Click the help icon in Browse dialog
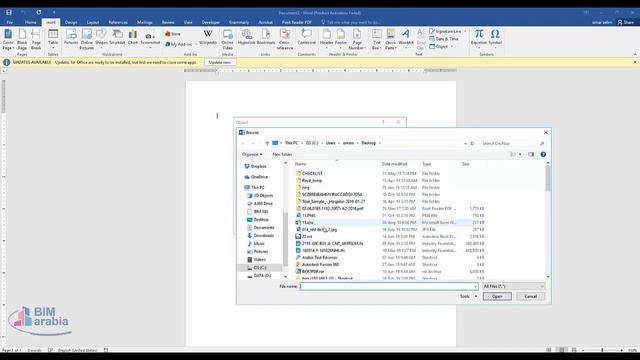This screenshot has height=360, width=640. [x=543, y=154]
